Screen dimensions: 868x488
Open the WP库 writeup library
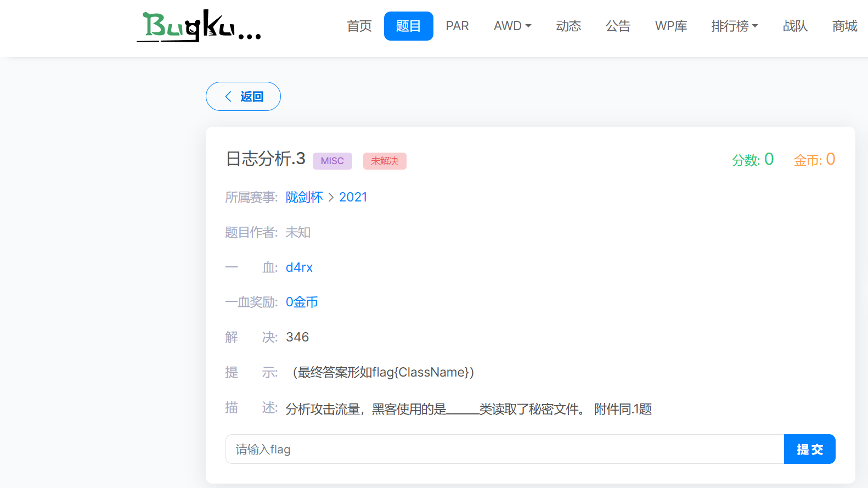coord(671,26)
